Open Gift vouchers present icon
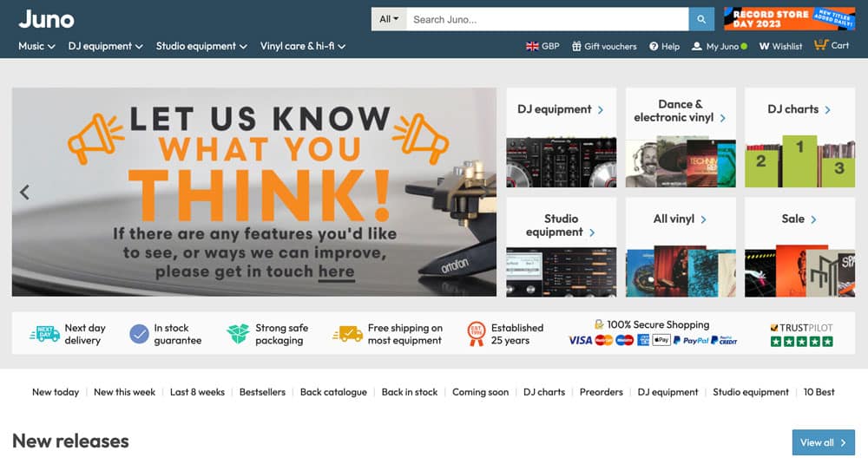The height and width of the screenshot is (464, 868). point(576,47)
